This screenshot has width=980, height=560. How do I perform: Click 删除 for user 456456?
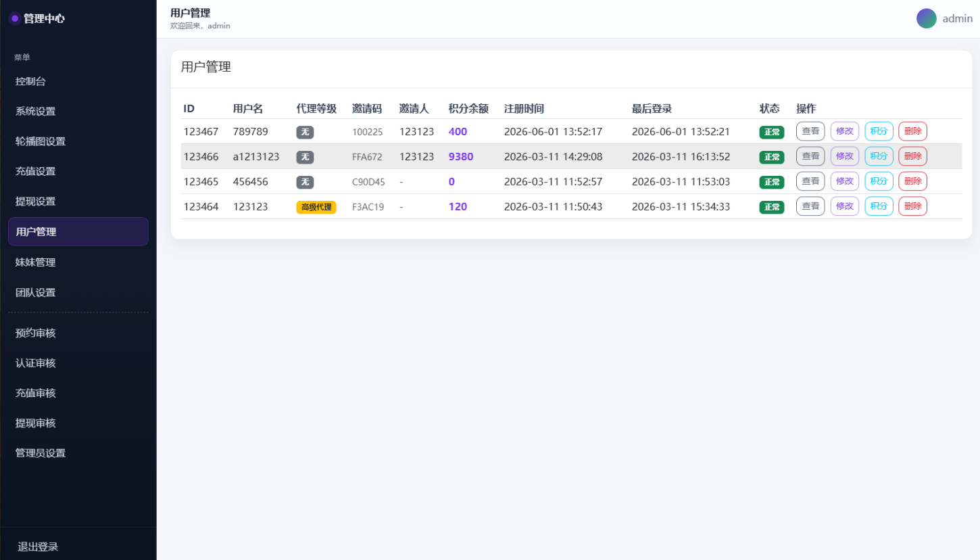tap(912, 181)
